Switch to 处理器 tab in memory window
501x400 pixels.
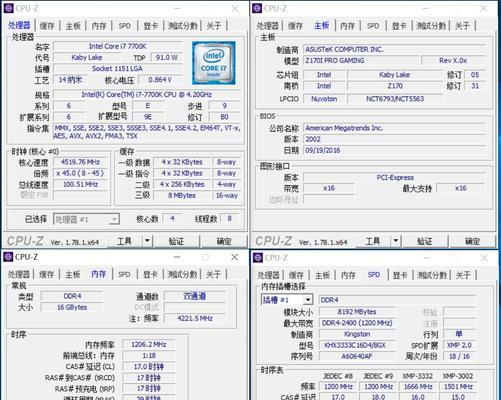point(19,274)
